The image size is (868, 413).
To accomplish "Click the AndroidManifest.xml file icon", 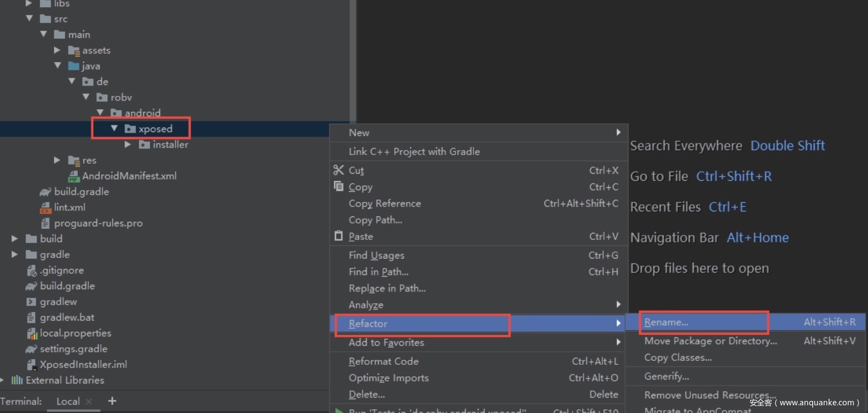I will click(x=73, y=176).
